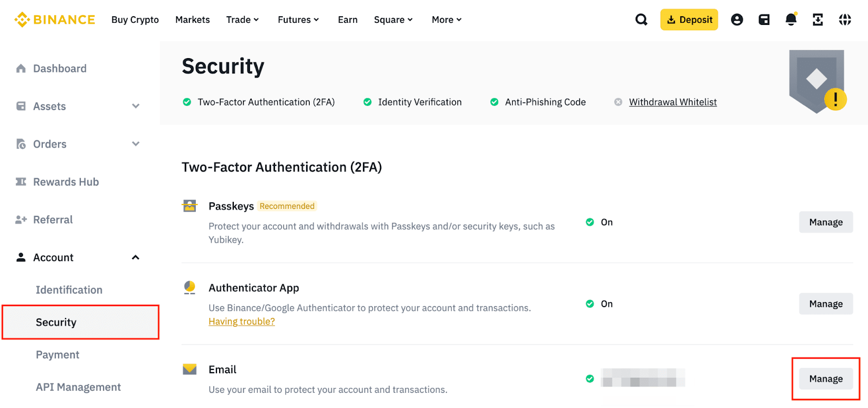Open Referral in the sidebar
The image size is (868, 408).
[53, 220]
